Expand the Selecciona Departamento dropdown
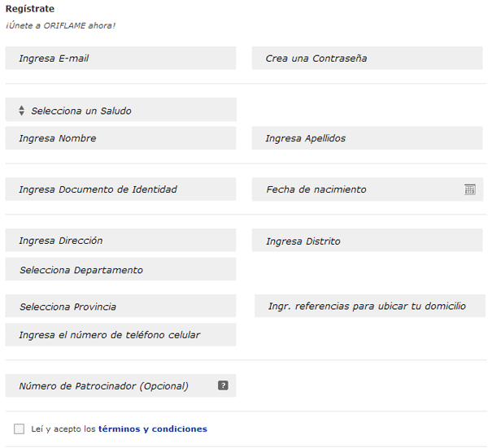 tap(120, 269)
